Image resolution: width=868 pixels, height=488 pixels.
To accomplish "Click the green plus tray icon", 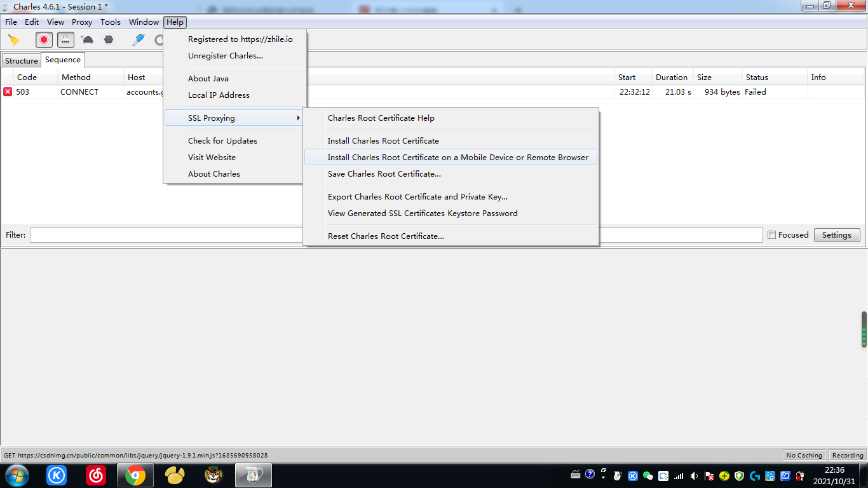I will tap(724, 475).
